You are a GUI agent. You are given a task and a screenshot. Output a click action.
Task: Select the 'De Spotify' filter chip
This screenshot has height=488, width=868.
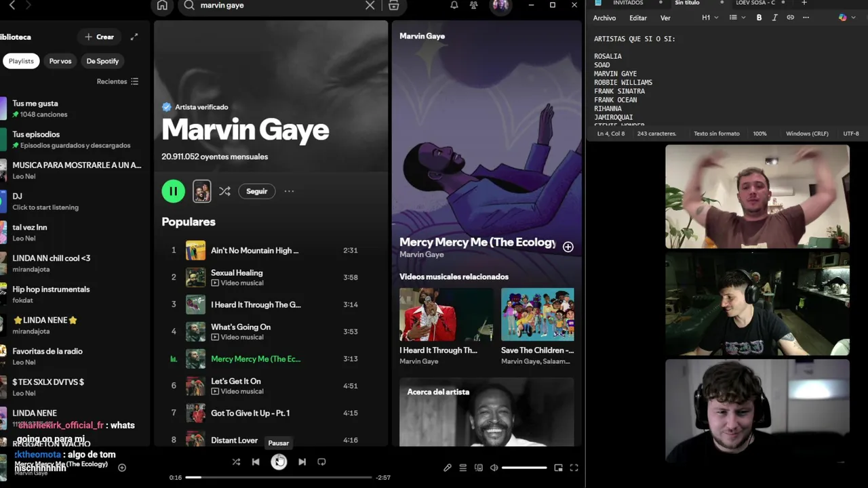pos(102,61)
